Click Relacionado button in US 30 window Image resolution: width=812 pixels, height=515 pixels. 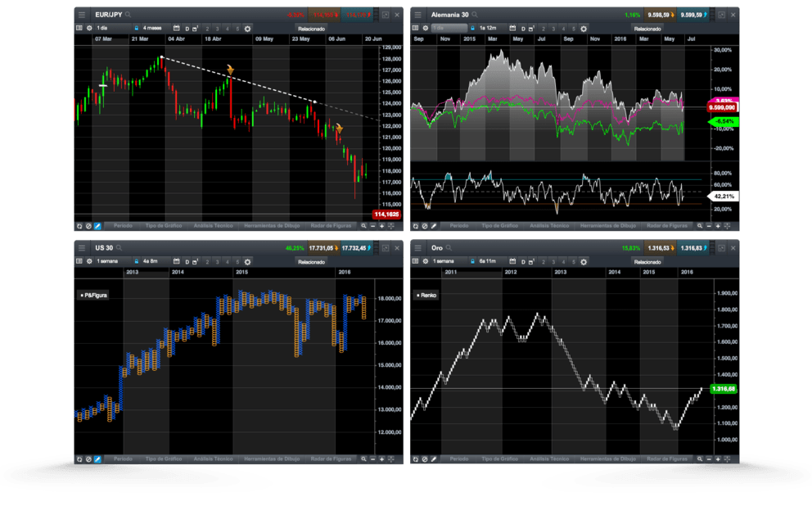click(311, 262)
